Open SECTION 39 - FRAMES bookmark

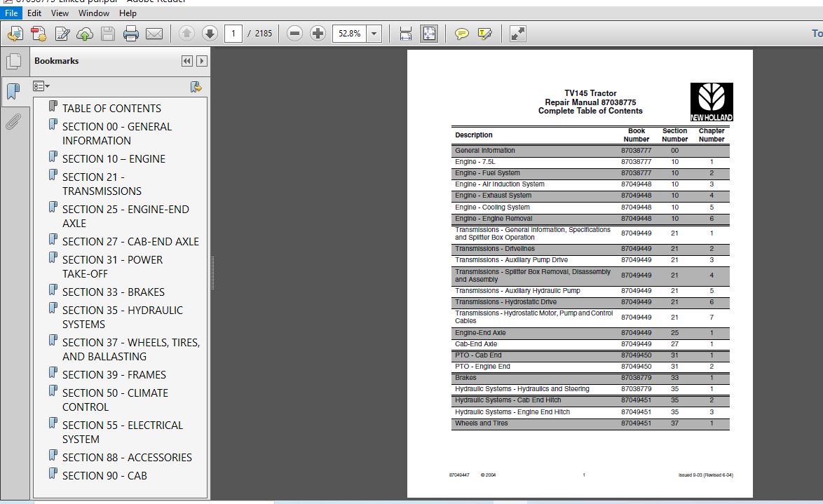(114, 374)
